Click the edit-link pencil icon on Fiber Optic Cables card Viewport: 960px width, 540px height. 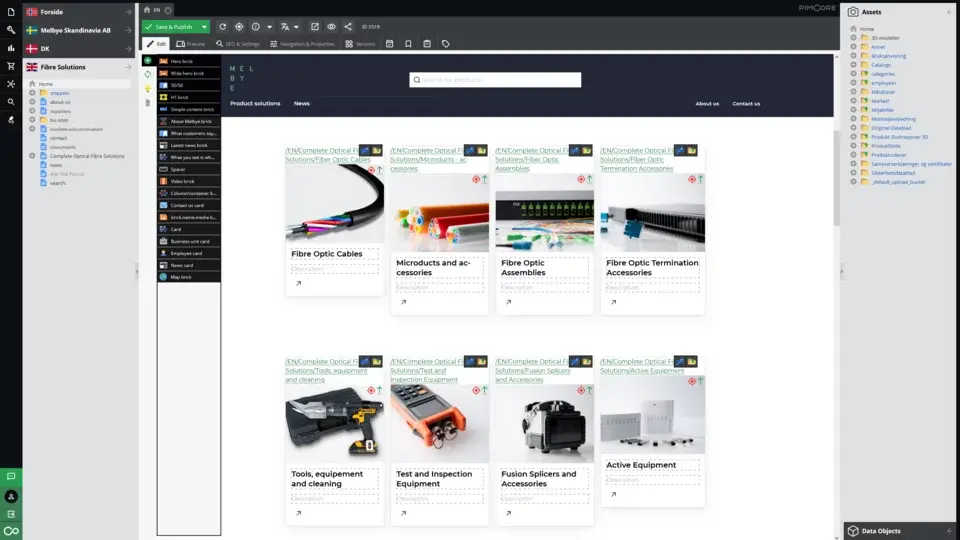click(365, 151)
